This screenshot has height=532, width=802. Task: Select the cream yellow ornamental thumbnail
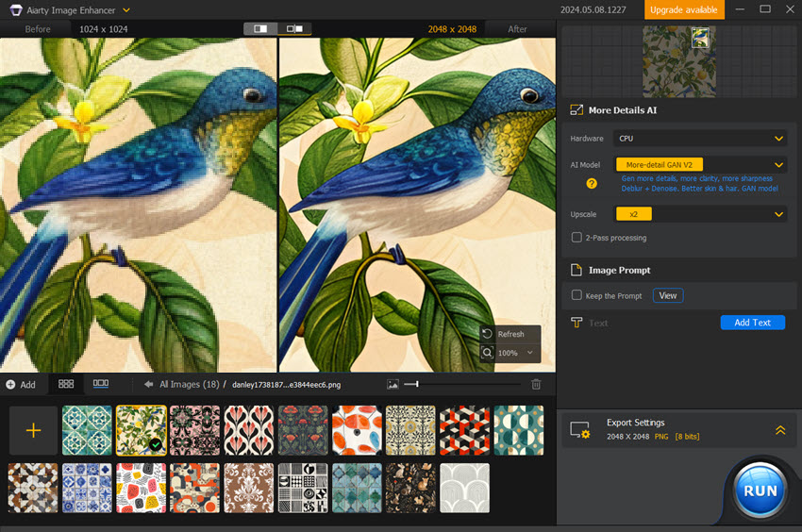tap(410, 430)
